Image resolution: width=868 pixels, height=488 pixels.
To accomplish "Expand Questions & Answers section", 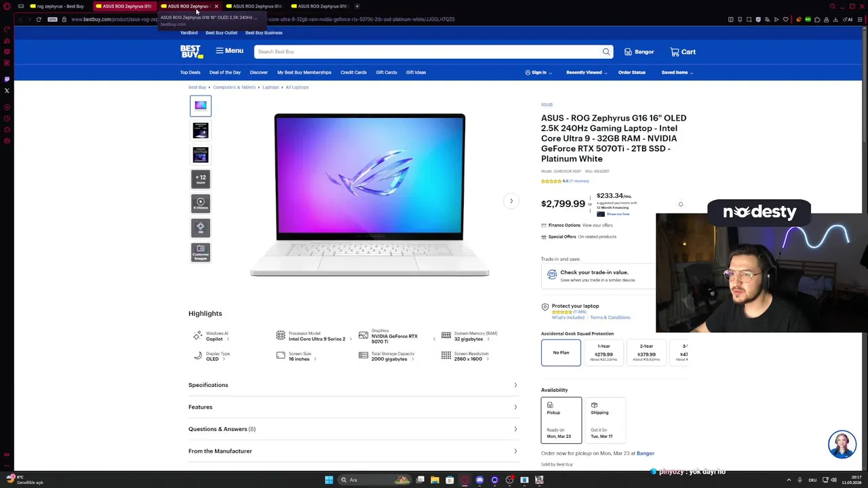I will coord(353,429).
